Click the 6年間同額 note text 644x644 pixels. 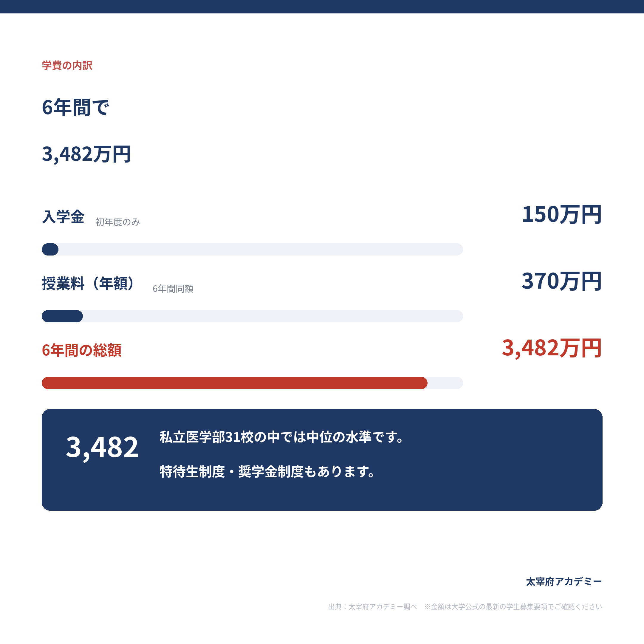173,289
